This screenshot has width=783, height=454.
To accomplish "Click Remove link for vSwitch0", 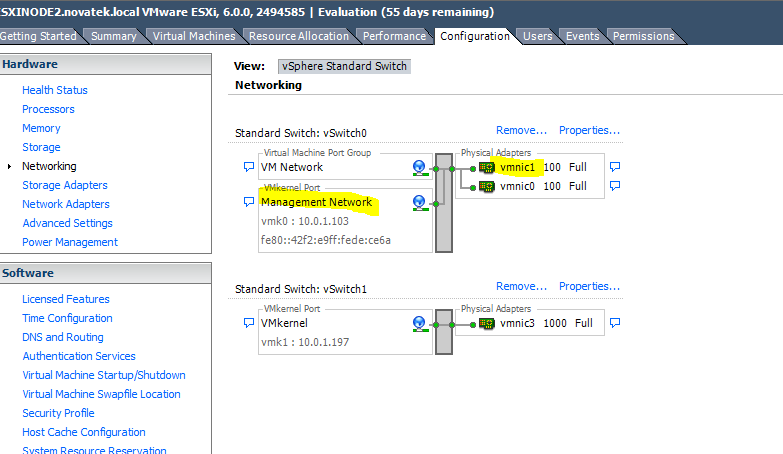I will [521, 130].
